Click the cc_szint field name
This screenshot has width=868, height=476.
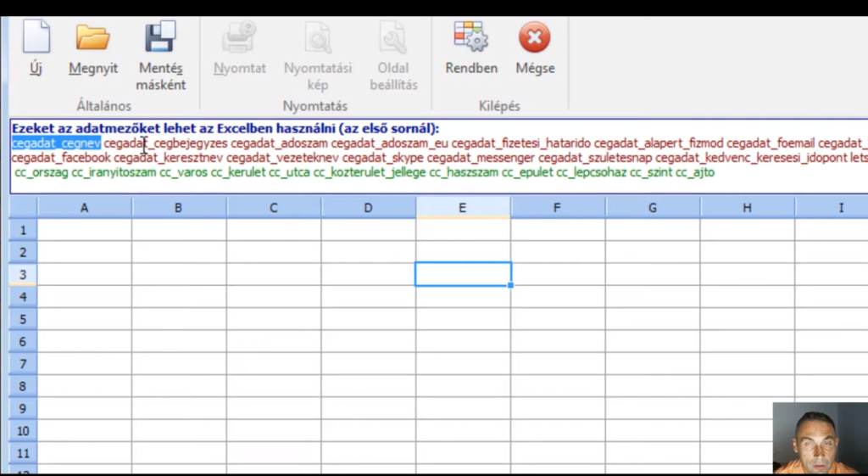click(x=651, y=172)
